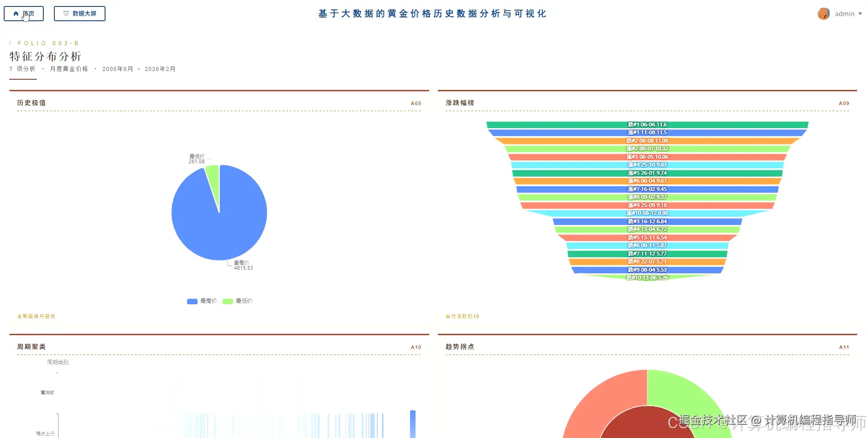The width and height of the screenshot is (868, 438).
Task: Select funnel bar 涨#1 11-08 11.5
Action: coord(647,133)
